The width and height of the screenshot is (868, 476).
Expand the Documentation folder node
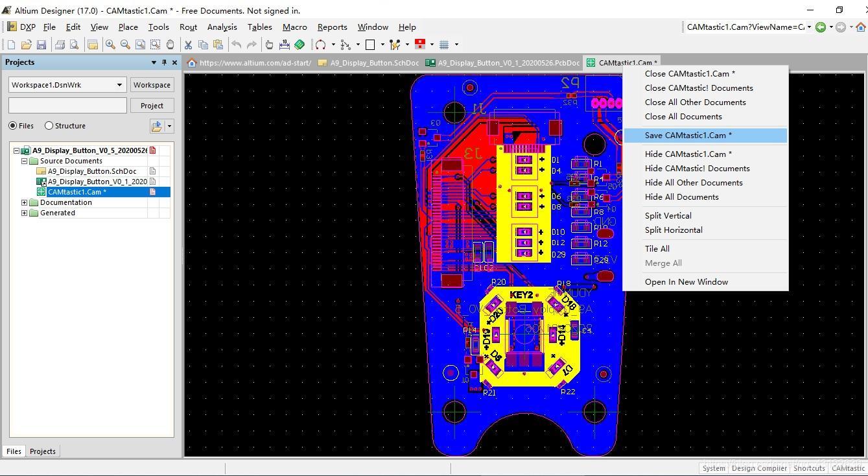25,202
